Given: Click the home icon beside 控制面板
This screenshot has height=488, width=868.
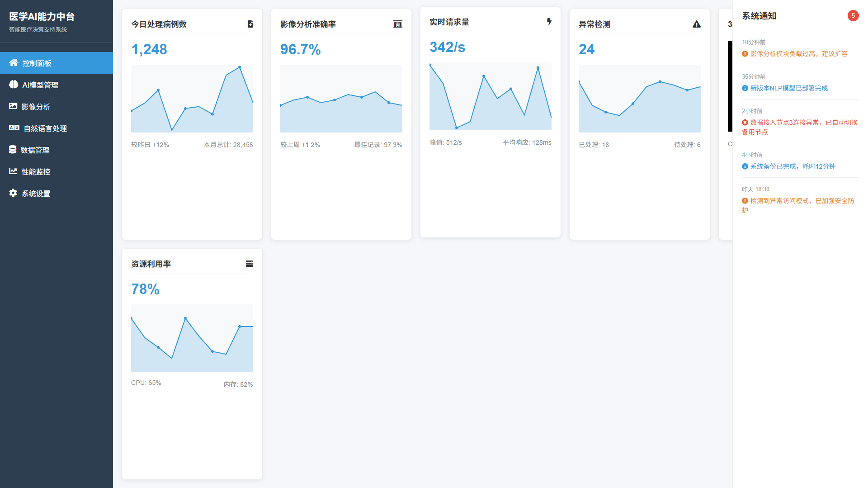Looking at the screenshot, I should (14, 63).
